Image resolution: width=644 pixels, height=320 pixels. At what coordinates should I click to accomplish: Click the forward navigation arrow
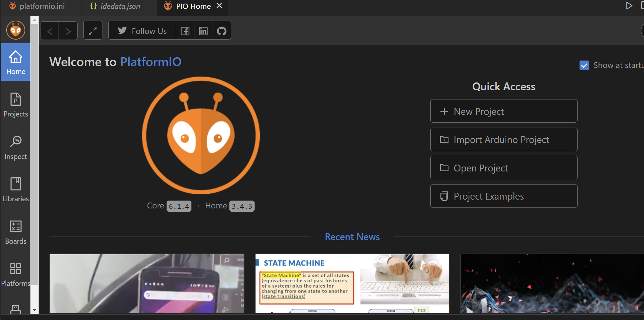(68, 30)
